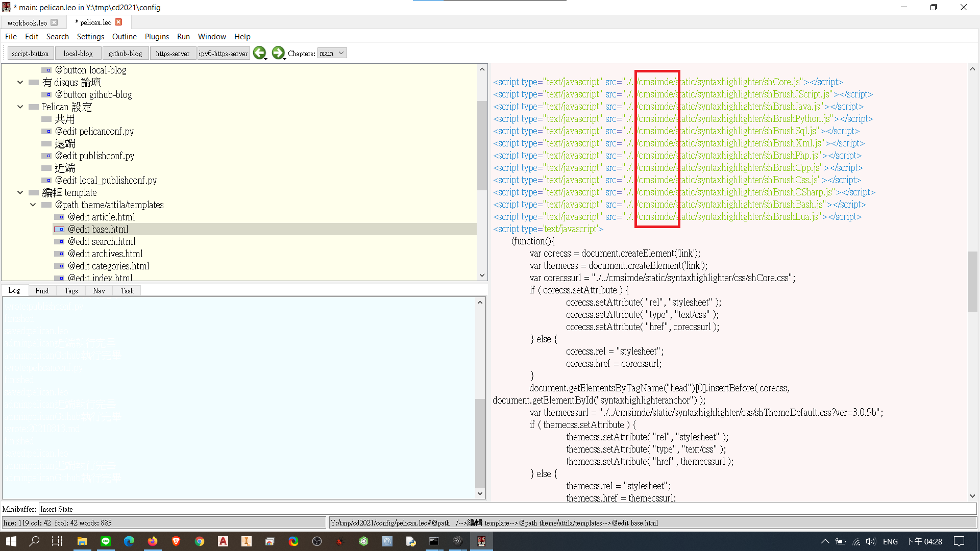Close the pelican.leo tab

pos(118,22)
